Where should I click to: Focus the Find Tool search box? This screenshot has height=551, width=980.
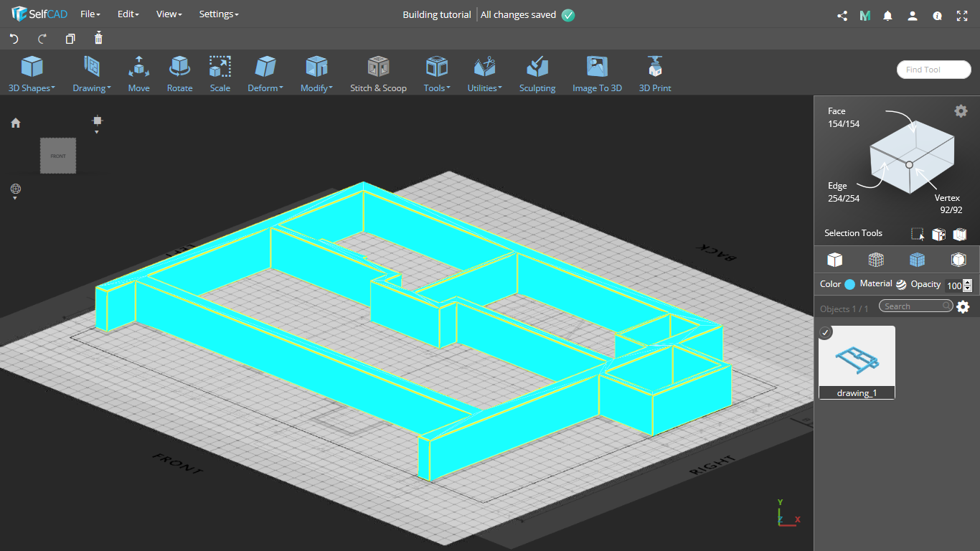[x=933, y=70]
